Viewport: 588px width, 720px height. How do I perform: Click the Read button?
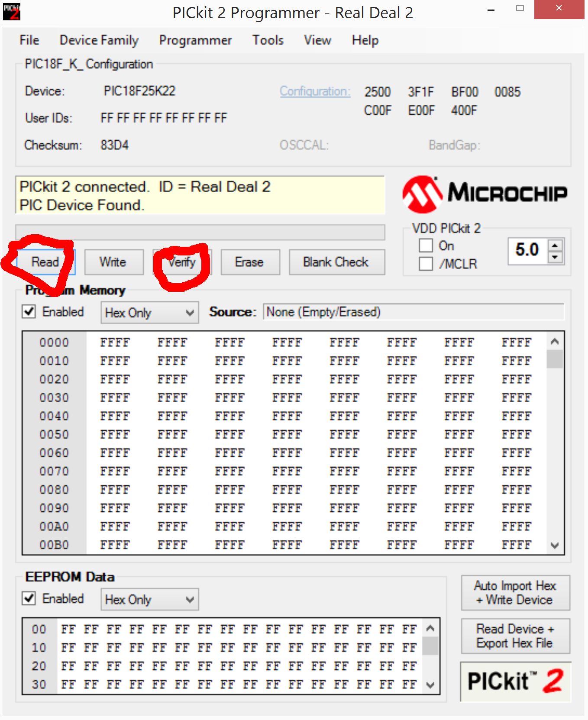[x=45, y=262]
